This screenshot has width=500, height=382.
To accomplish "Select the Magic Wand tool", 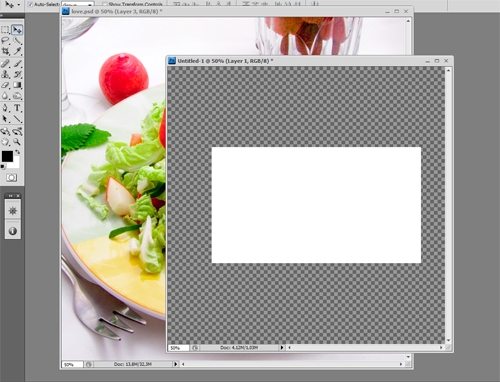I will [17, 41].
